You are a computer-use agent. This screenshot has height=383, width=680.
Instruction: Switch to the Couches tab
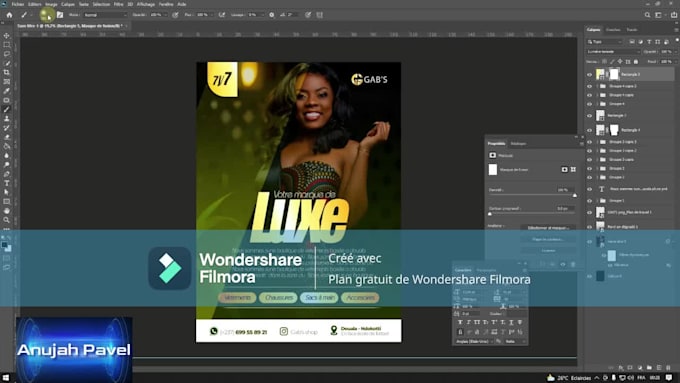click(x=613, y=30)
